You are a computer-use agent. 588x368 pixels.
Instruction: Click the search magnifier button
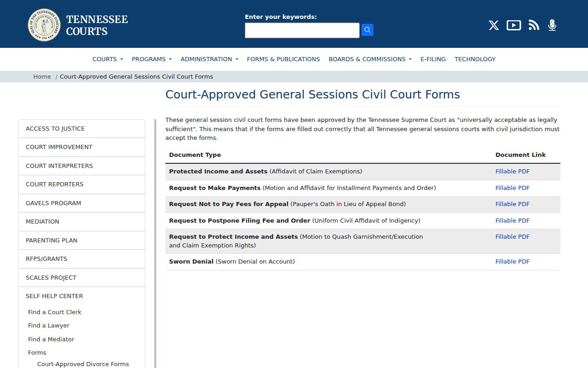[367, 30]
